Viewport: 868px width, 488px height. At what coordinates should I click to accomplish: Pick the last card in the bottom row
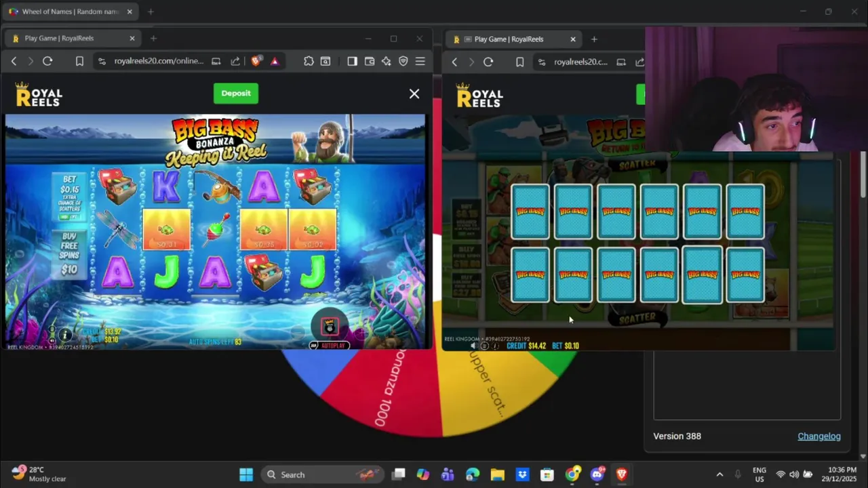[745, 274]
